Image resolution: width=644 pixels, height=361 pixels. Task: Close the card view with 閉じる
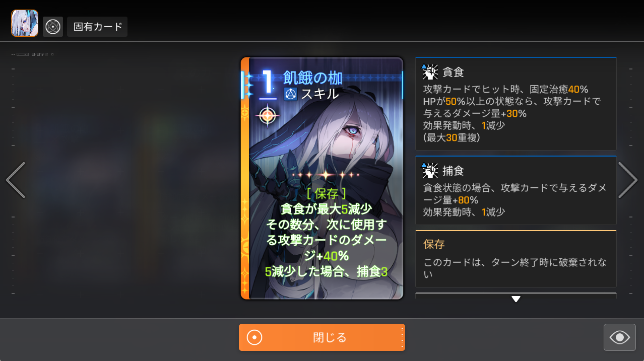click(322, 337)
